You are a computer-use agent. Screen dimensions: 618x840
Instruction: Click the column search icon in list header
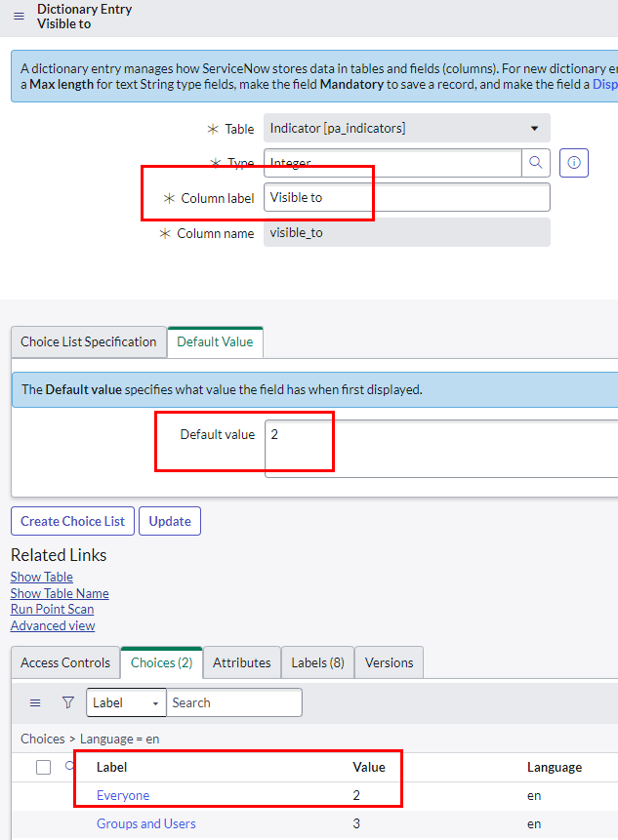pos(69,767)
